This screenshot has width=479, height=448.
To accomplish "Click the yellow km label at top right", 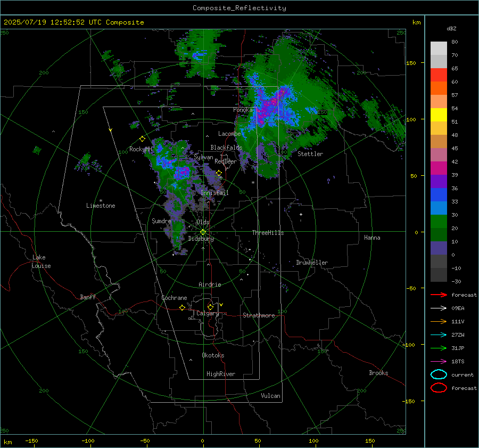I will click(416, 22).
